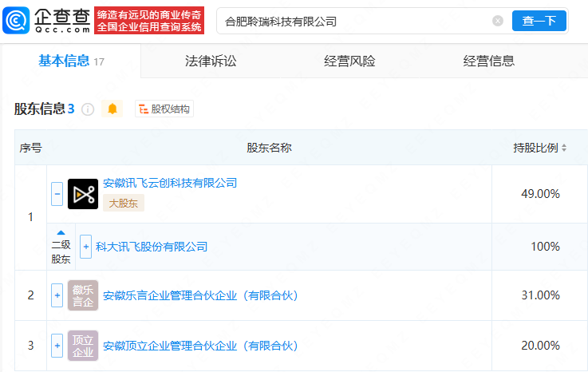The width and height of the screenshot is (588, 372).
Task: Select the 100% shareholding value
Action: (545, 247)
